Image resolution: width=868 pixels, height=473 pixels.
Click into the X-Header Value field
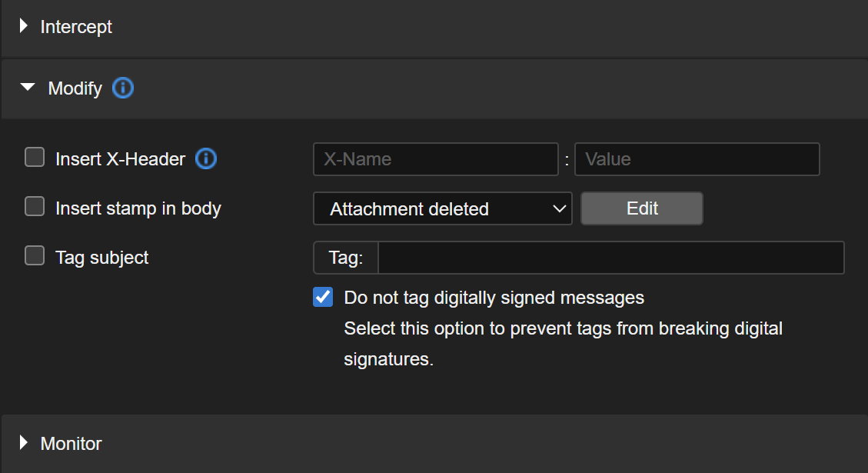pyautogui.click(x=697, y=159)
